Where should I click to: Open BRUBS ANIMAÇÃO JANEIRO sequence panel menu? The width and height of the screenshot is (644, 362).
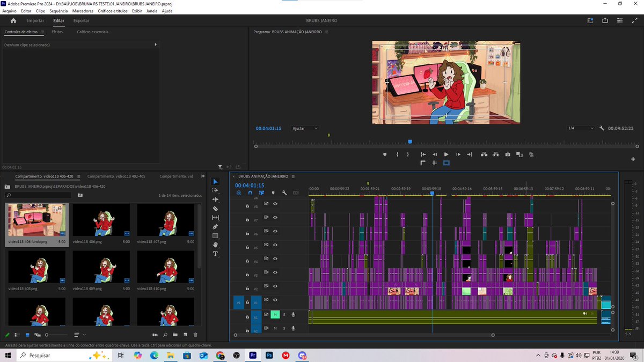(294, 176)
